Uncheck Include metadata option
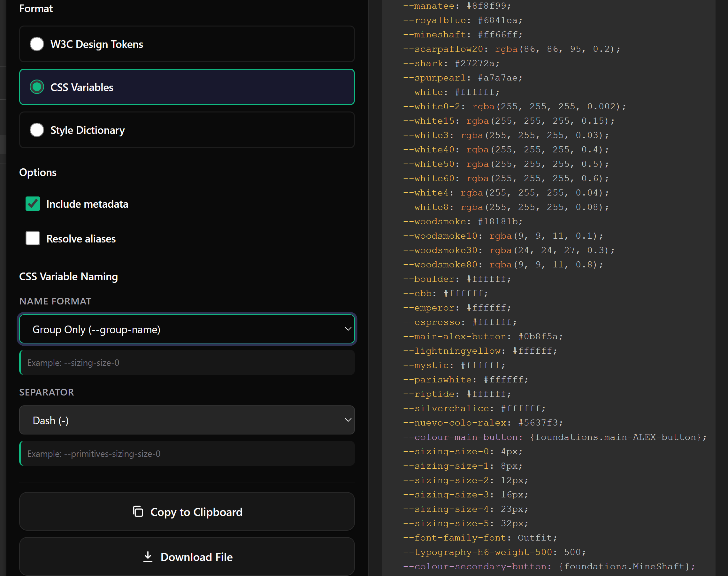This screenshot has width=728, height=576. (32, 204)
